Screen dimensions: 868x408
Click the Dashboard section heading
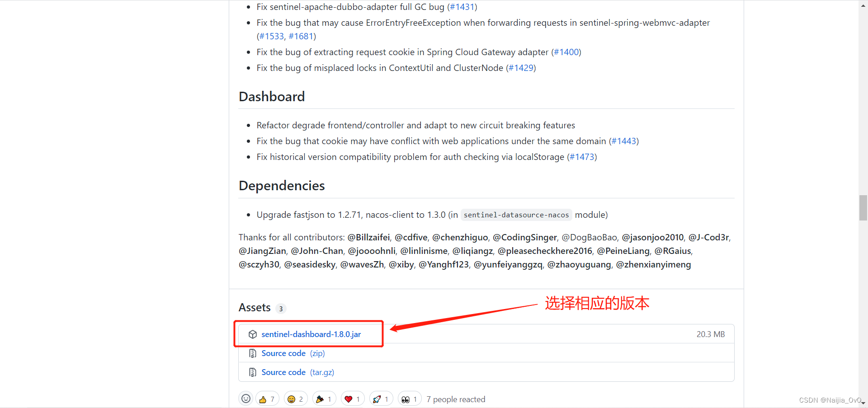click(272, 97)
